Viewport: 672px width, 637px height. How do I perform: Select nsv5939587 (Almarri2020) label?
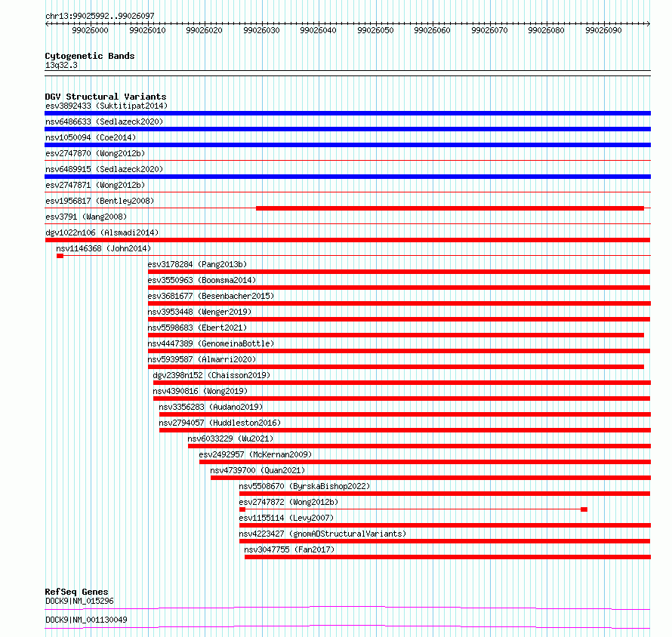202,359
